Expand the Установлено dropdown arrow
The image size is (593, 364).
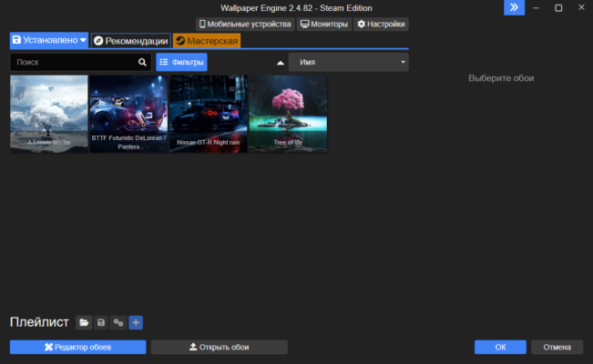pyautogui.click(x=83, y=40)
